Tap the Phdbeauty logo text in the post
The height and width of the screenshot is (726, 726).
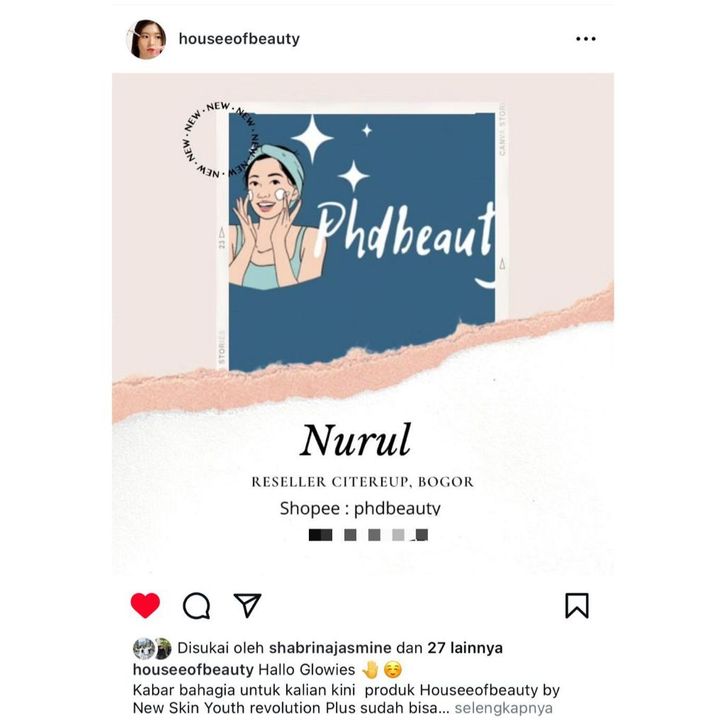(x=404, y=230)
